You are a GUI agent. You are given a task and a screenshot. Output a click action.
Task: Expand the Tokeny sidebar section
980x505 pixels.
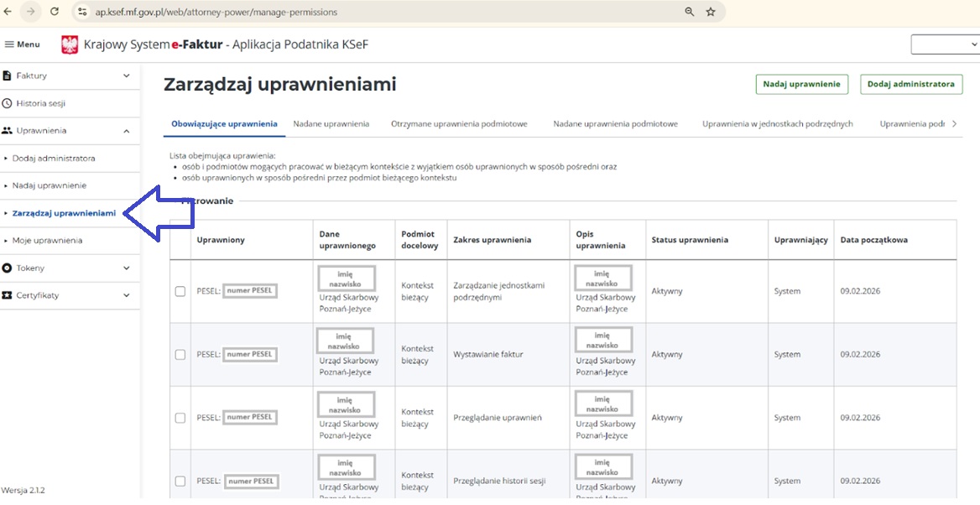click(127, 268)
